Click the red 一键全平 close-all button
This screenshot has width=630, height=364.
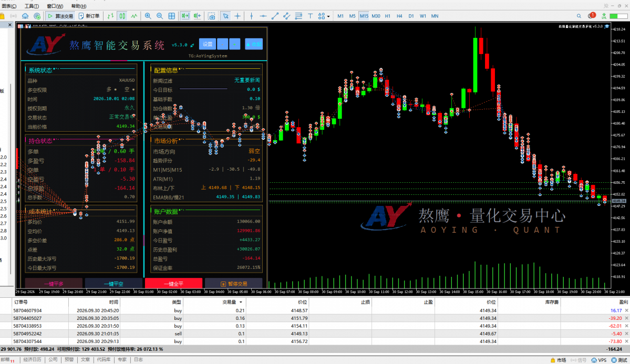click(173, 283)
